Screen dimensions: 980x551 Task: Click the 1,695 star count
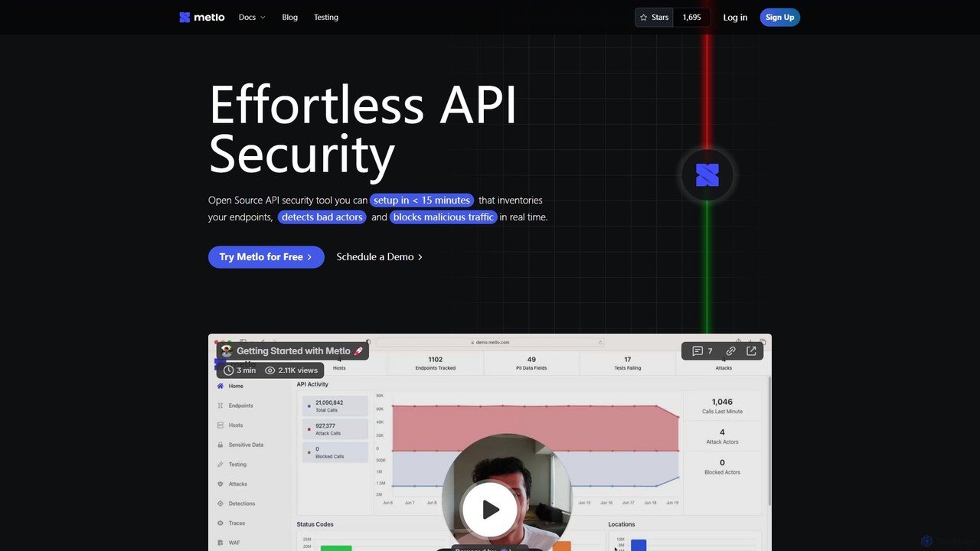(692, 17)
